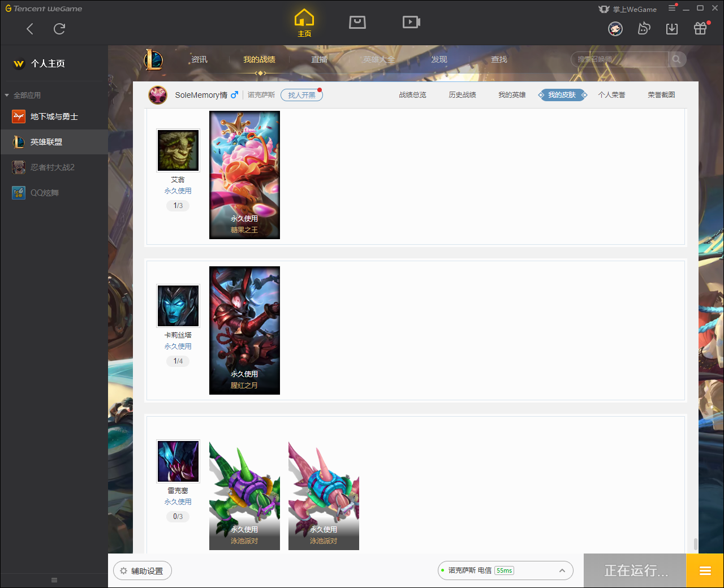Open the friends chat icon
Viewport: 724px width, 588px height.
pos(644,29)
